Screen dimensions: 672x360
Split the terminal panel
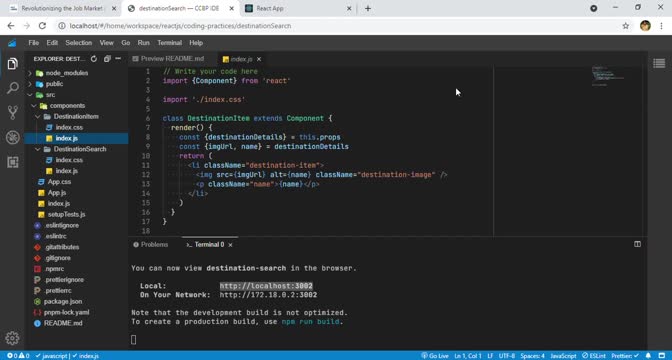[x=637, y=244]
